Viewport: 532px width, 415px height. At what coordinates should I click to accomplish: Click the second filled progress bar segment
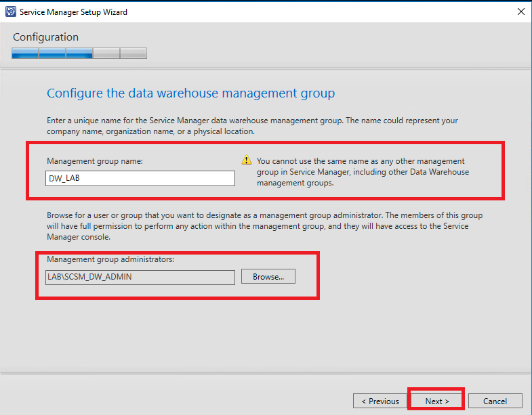[x=52, y=53]
